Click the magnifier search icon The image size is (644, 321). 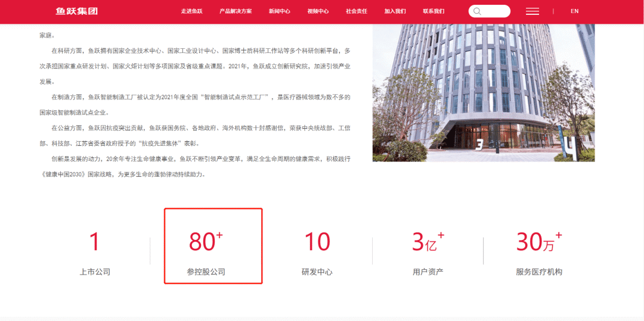tap(477, 11)
